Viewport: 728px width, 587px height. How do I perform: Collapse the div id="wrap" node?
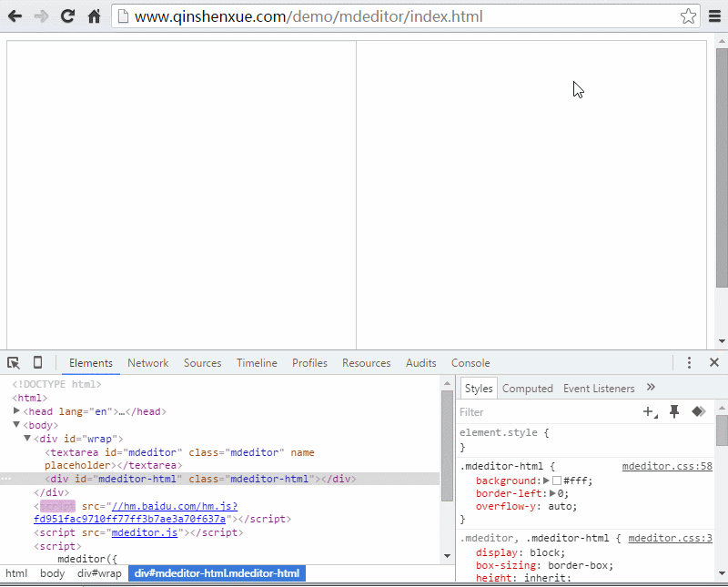coord(27,438)
